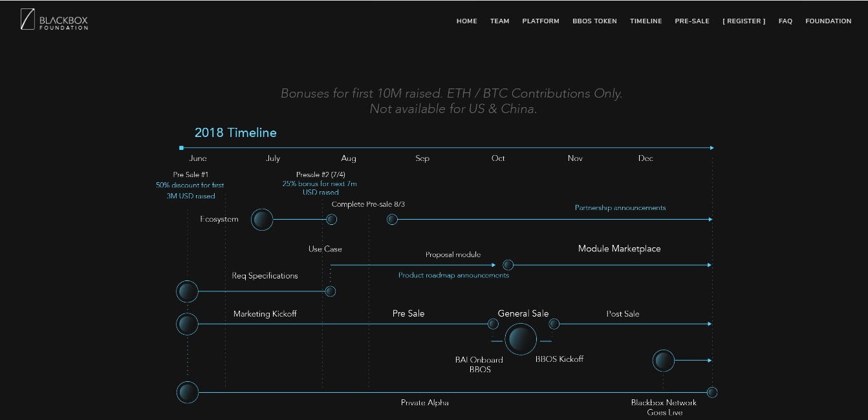Screen dimensions: 868x420
Task: Click the Blackbox Foundation logo
Action: click(x=54, y=19)
